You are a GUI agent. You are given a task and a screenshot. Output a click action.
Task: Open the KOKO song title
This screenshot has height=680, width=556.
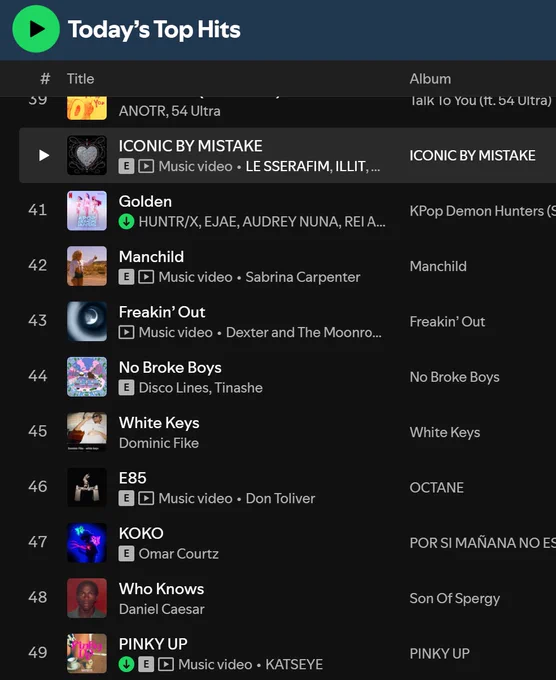coord(141,533)
